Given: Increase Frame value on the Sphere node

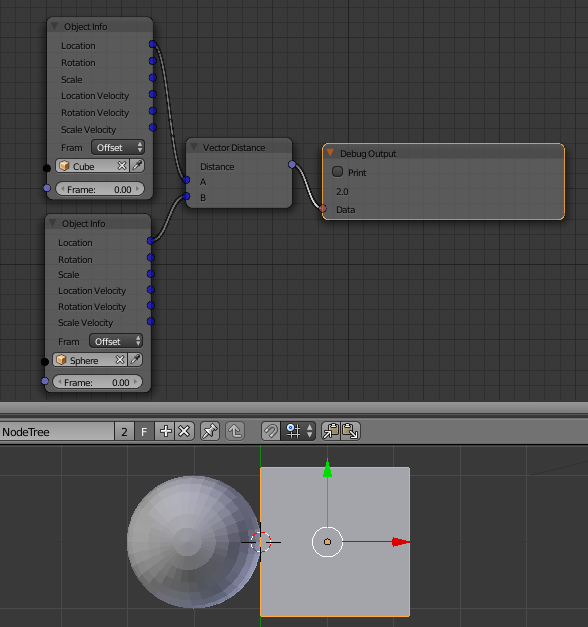Looking at the screenshot, I should (x=136, y=382).
